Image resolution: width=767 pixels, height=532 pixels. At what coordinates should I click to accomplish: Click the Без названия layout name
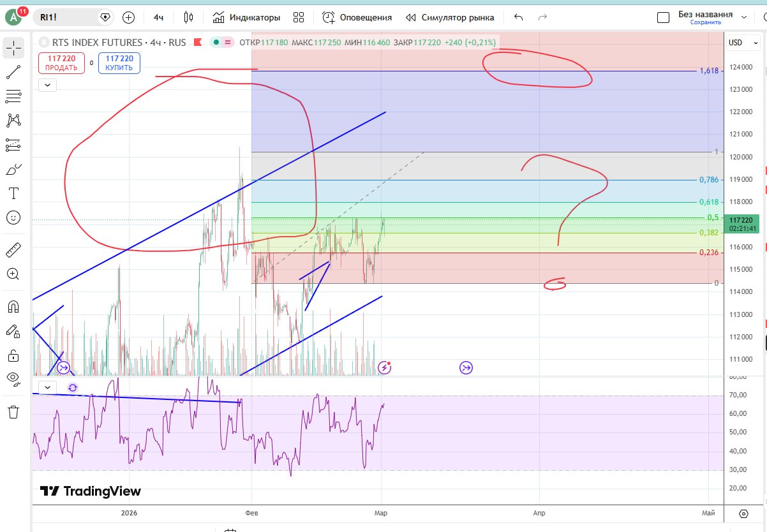[705, 14]
